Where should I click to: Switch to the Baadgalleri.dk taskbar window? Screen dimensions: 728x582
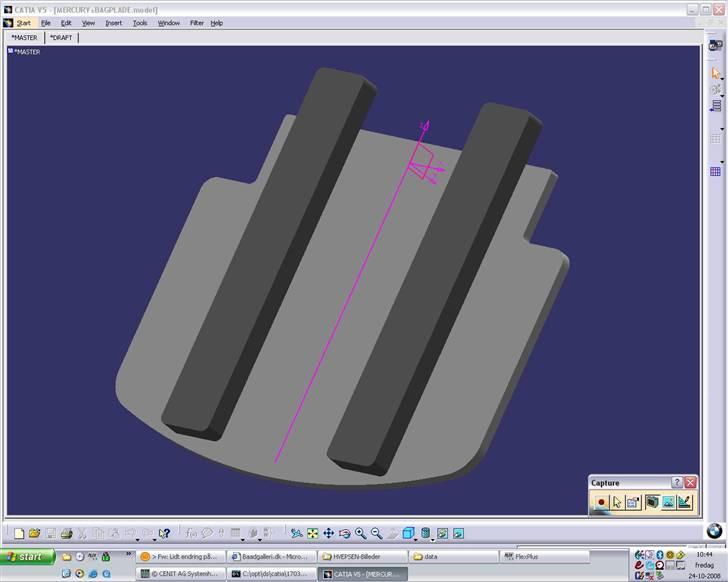[272, 556]
